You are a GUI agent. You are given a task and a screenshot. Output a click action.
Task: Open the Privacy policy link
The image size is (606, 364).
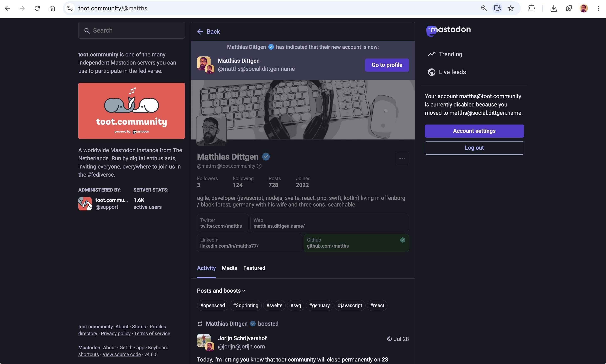[116, 333]
